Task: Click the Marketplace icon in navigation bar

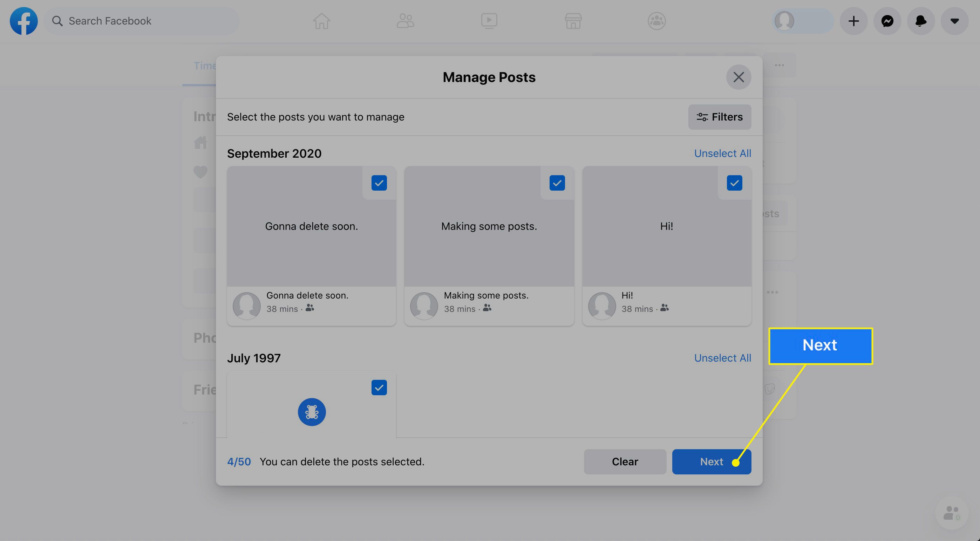Action: [572, 21]
